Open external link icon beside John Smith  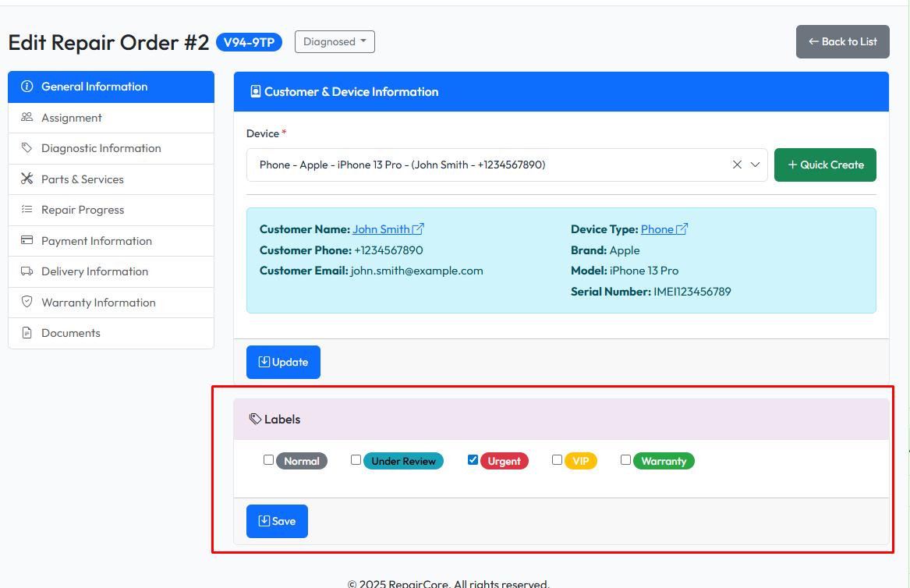coord(418,229)
